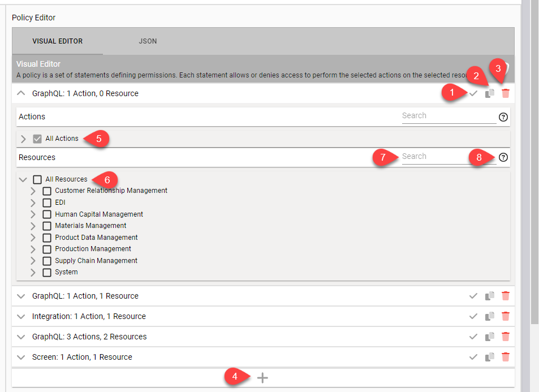Collapse the All Resources tree

[x=23, y=179]
